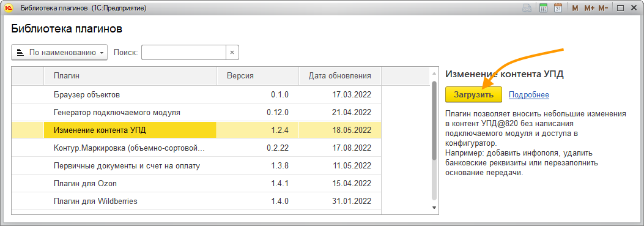Click into the Поиск search field

point(184,53)
